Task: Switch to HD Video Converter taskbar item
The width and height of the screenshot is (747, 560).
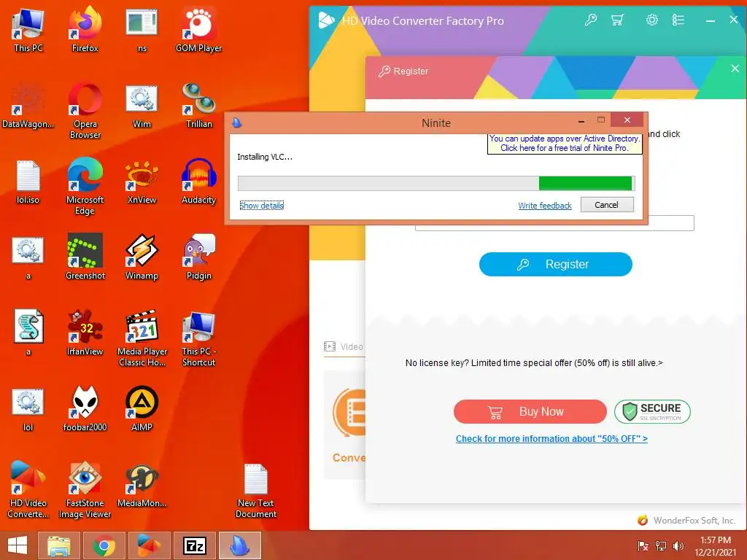Action: pyautogui.click(x=149, y=545)
